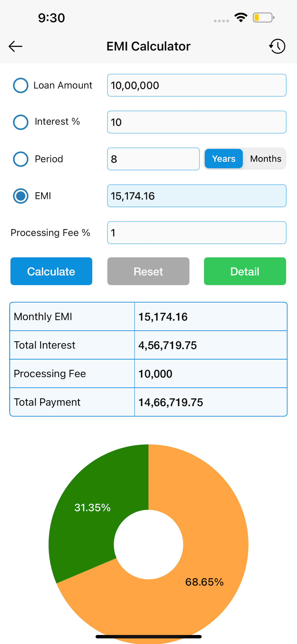
Task: Select the Period radio button
Action: 20,159
